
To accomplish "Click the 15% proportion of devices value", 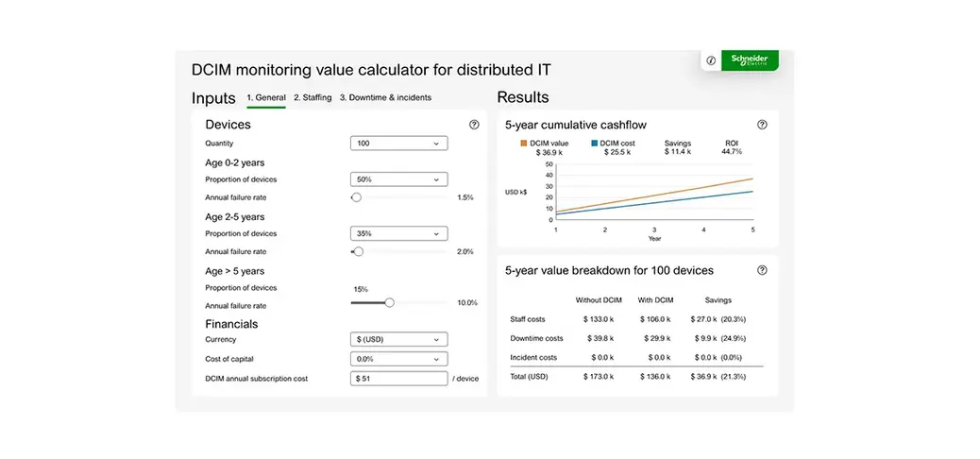I will 362,290.
